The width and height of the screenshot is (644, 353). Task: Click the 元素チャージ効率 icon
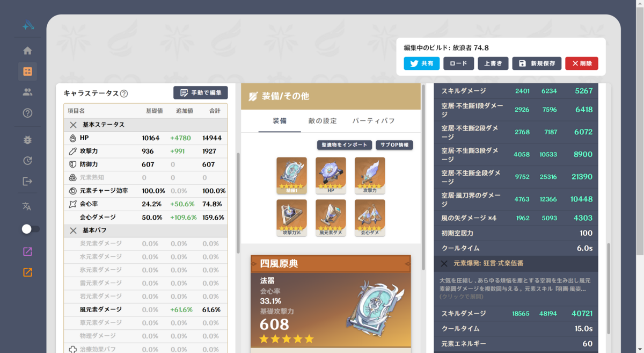pyautogui.click(x=73, y=191)
